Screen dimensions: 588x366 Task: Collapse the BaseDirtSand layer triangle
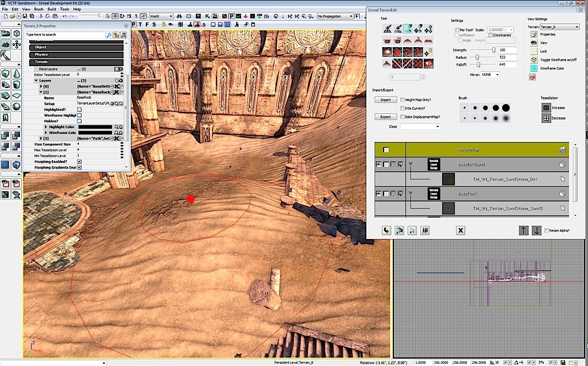411,164
